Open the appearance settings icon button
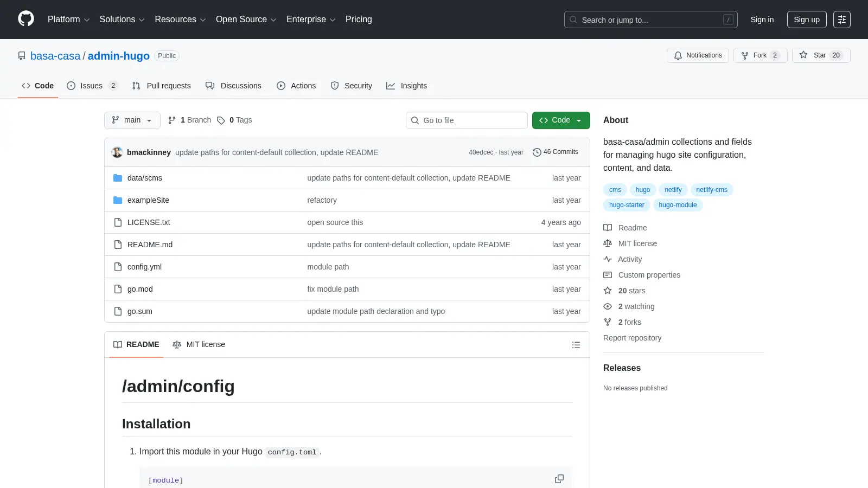The width and height of the screenshot is (868, 488). [x=842, y=20]
